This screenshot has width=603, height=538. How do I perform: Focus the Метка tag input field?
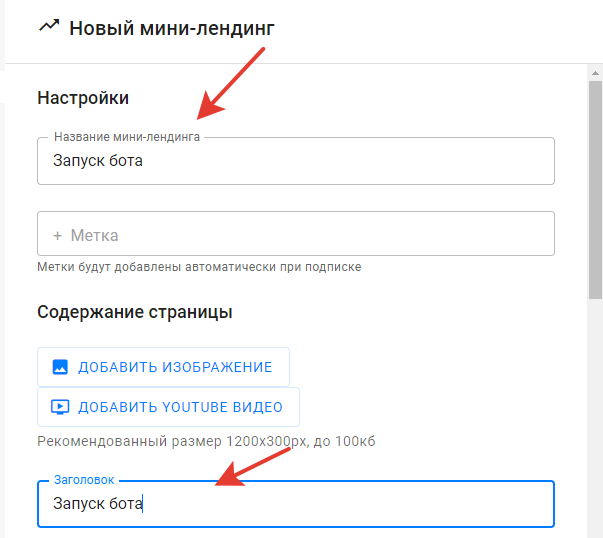tap(296, 233)
